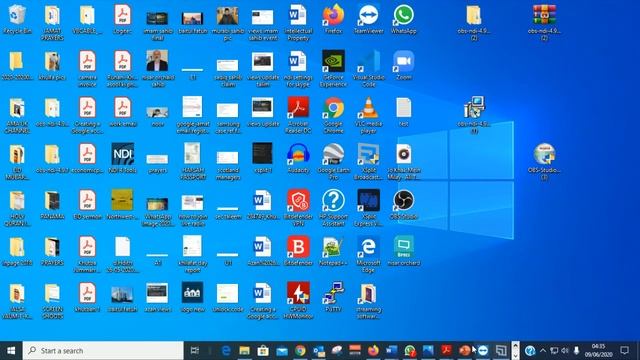Image resolution: width=640 pixels, height=360 pixels.
Task: Open Mail from the taskbar
Action: pyautogui.click(x=282, y=351)
